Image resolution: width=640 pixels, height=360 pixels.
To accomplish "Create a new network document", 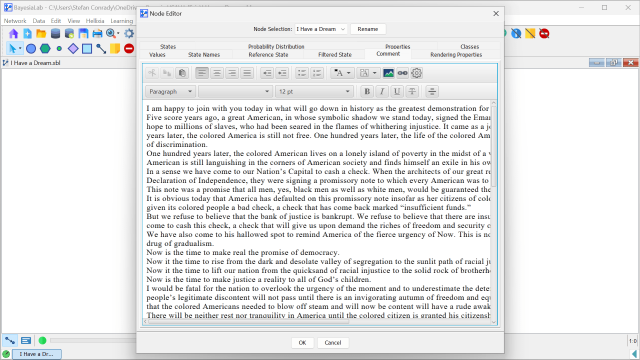I will pos(27,33).
